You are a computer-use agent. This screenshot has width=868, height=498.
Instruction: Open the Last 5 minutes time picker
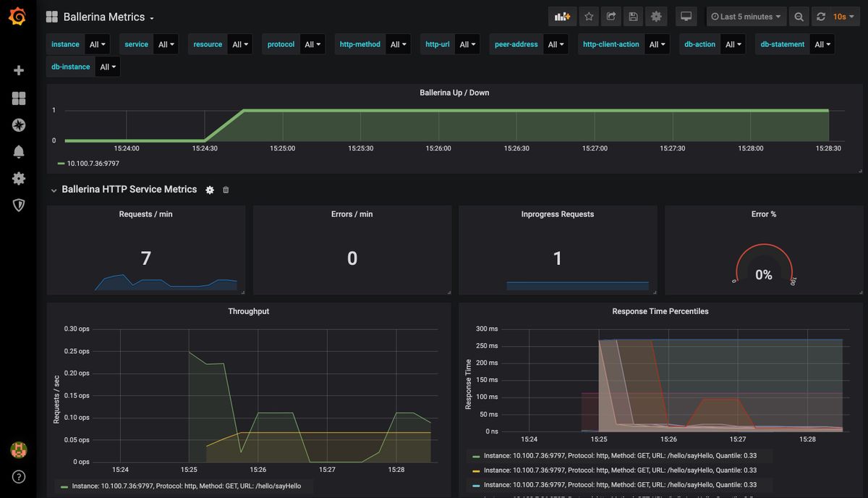(x=746, y=17)
